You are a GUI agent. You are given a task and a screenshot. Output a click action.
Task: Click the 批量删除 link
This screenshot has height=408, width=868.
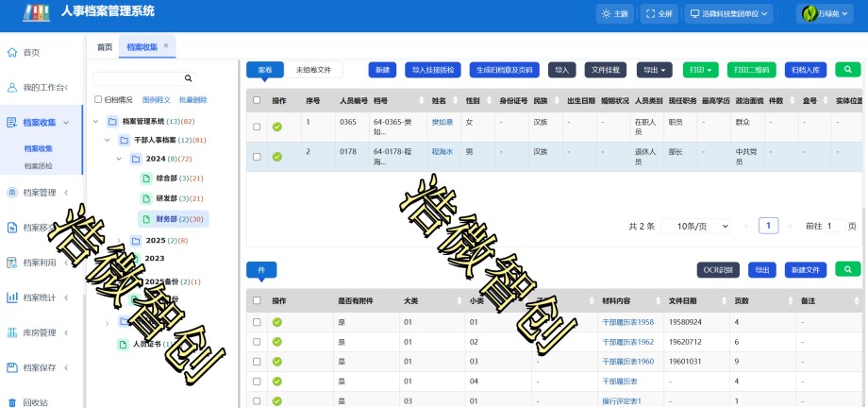[193, 100]
